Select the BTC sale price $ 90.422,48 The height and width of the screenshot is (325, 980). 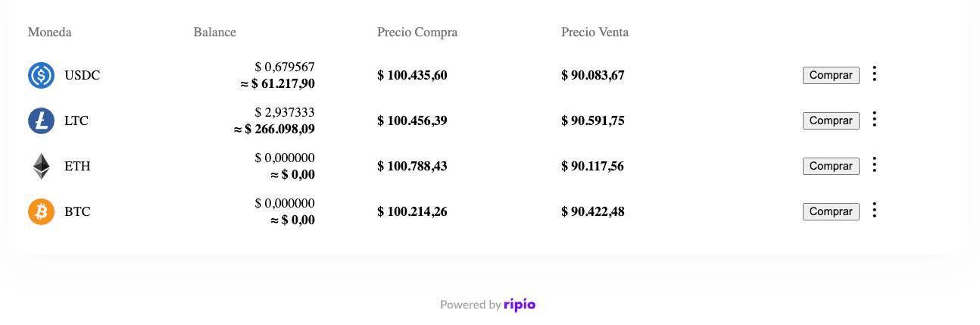point(593,211)
